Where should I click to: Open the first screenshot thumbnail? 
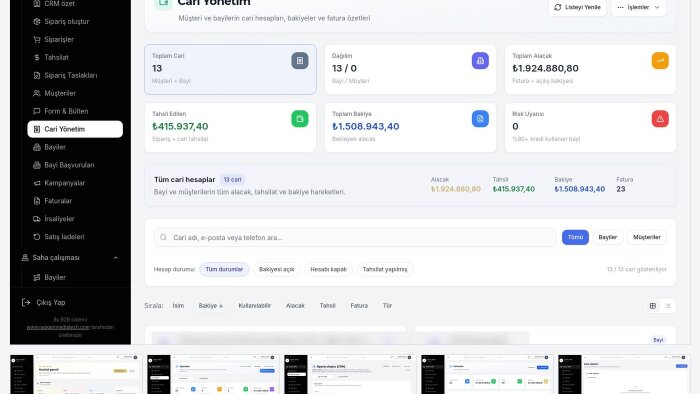pos(76,374)
